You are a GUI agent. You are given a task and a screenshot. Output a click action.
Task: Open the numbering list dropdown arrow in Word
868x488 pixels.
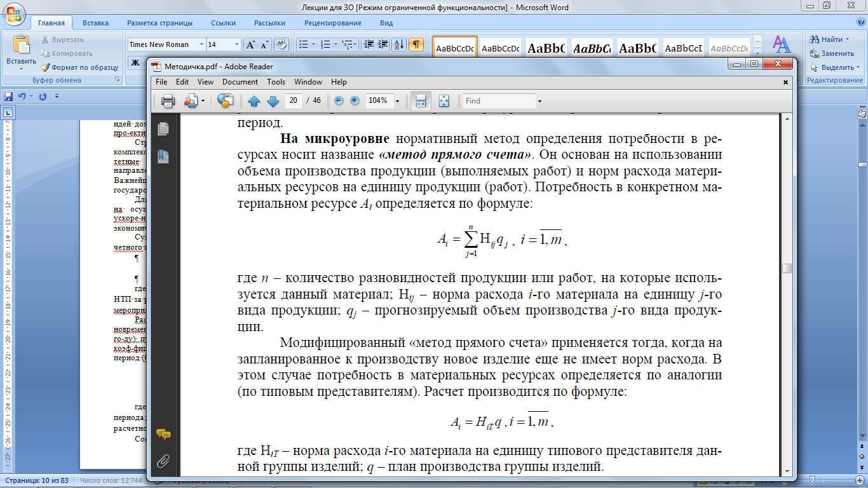click(335, 44)
